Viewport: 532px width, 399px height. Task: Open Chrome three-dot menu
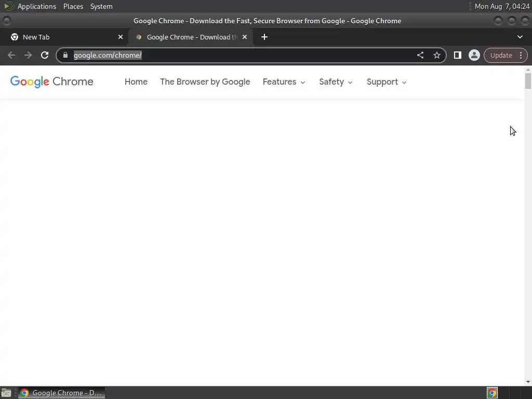[x=521, y=55]
